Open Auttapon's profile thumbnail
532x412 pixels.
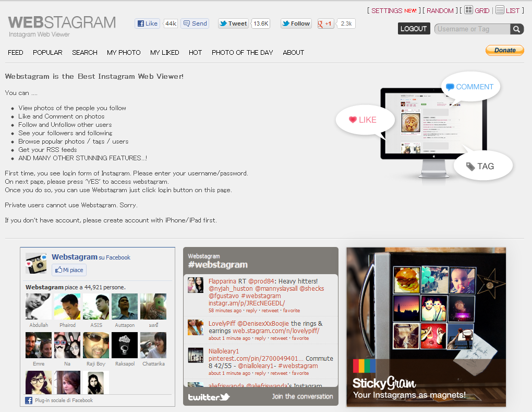coord(125,307)
